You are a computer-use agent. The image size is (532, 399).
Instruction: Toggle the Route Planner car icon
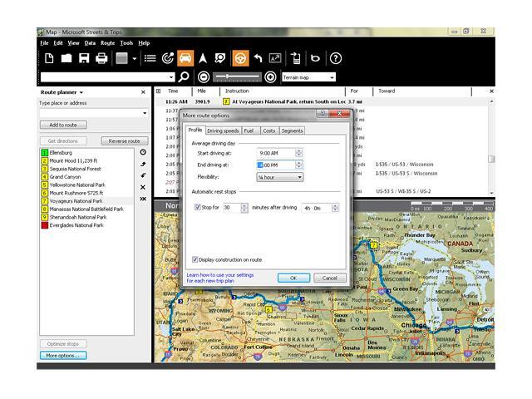[185, 58]
